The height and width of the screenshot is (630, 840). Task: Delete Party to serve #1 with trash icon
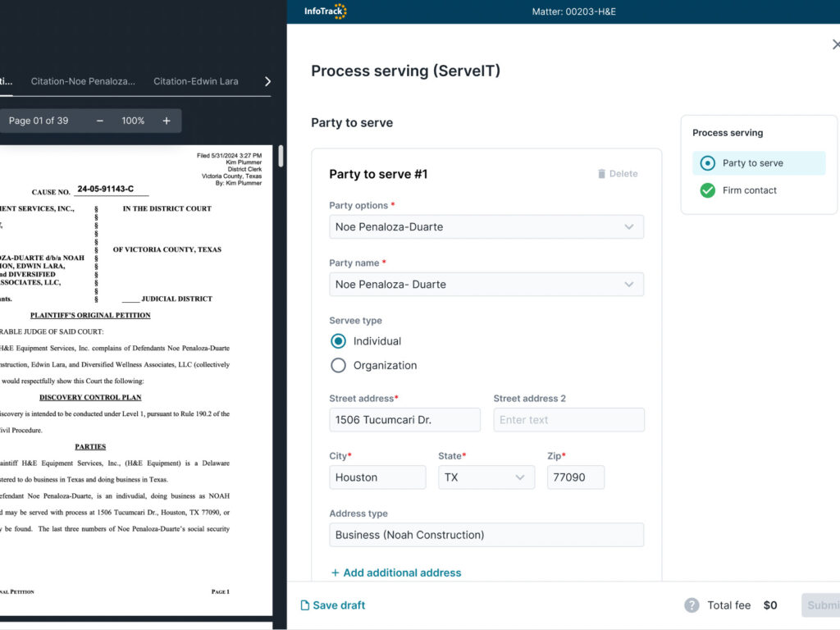pyautogui.click(x=618, y=173)
